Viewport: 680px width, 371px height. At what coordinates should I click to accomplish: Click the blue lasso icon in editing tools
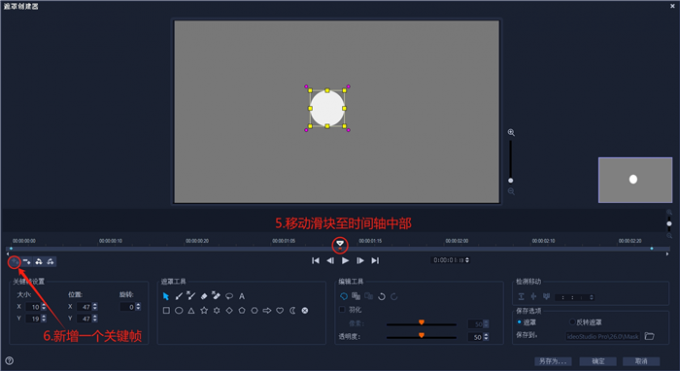pyautogui.click(x=344, y=296)
